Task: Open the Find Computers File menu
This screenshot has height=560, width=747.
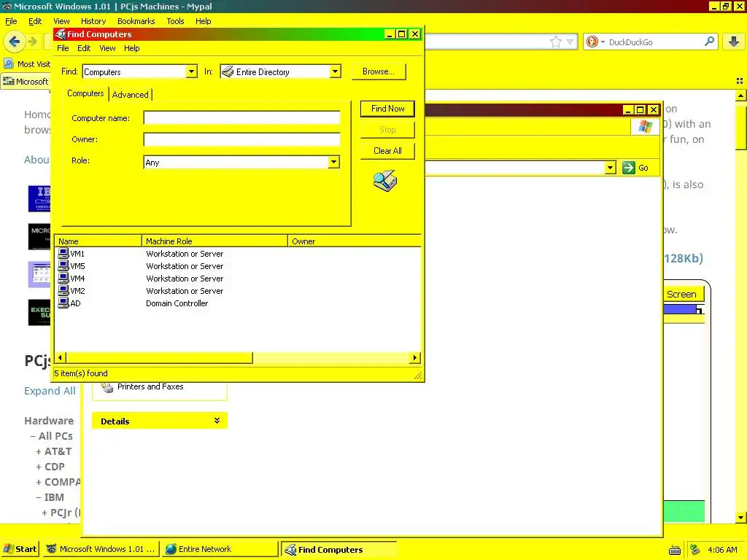Action: [63, 48]
